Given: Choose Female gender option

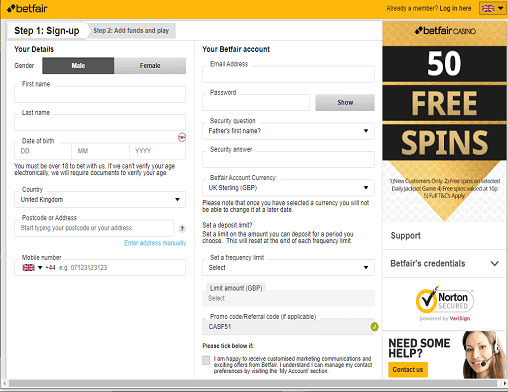Looking at the screenshot, I should (150, 66).
